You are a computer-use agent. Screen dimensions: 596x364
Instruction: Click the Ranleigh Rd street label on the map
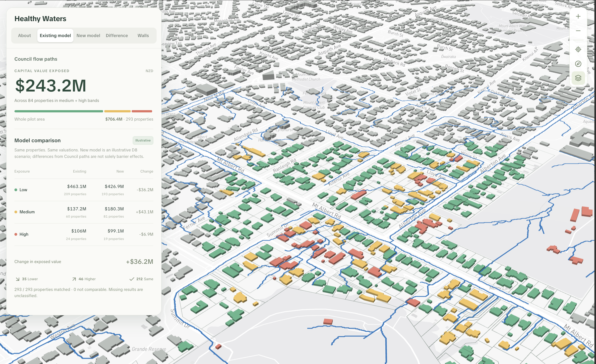pos(285,165)
